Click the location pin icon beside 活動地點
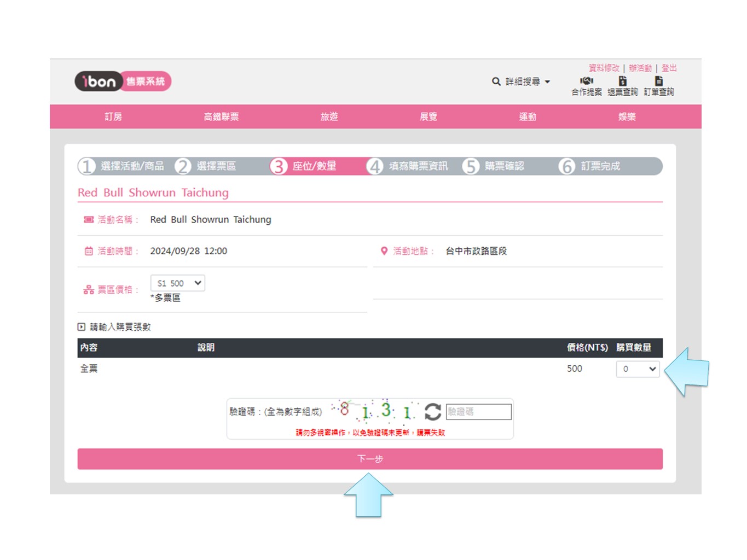Screen dimensions: 747x560 click(x=384, y=251)
